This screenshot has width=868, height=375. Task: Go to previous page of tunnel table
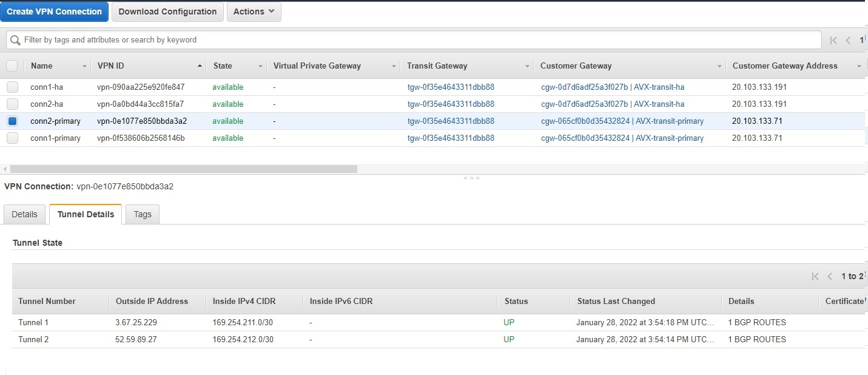coord(830,276)
